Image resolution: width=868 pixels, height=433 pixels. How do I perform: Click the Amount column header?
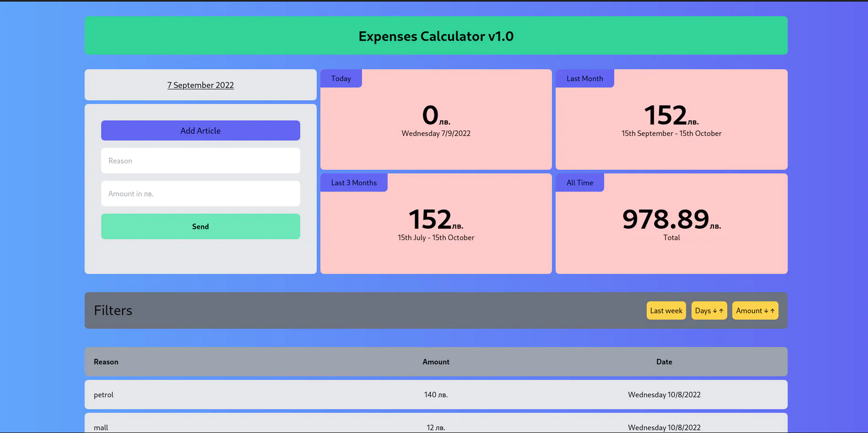[x=436, y=362]
